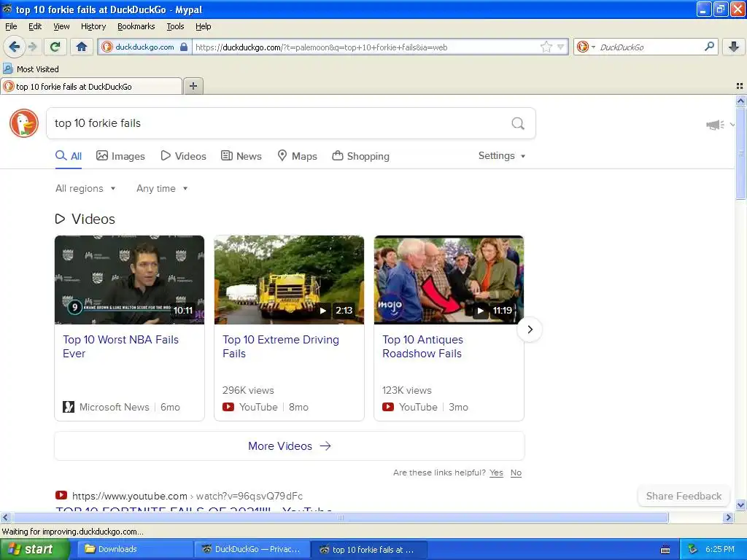747x560 pixels.
Task: Click the Microsoft News source icon
Action: coord(69,407)
